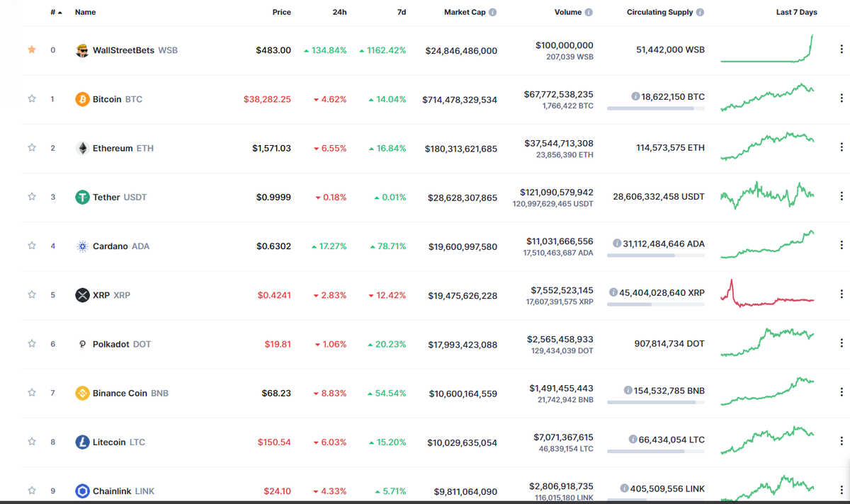Click info icon beside XRP circulating supply
850x504 pixels.
pyautogui.click(x=613, y=292)
